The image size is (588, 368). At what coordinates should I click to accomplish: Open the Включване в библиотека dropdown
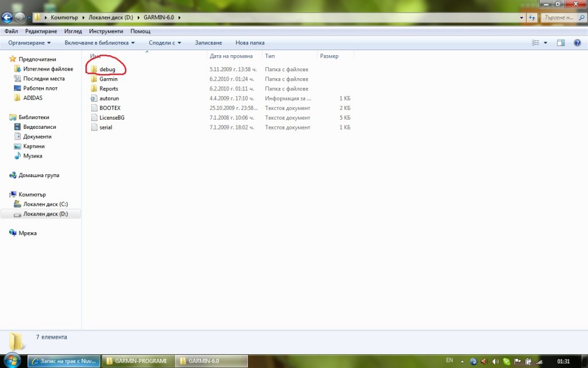99,43
